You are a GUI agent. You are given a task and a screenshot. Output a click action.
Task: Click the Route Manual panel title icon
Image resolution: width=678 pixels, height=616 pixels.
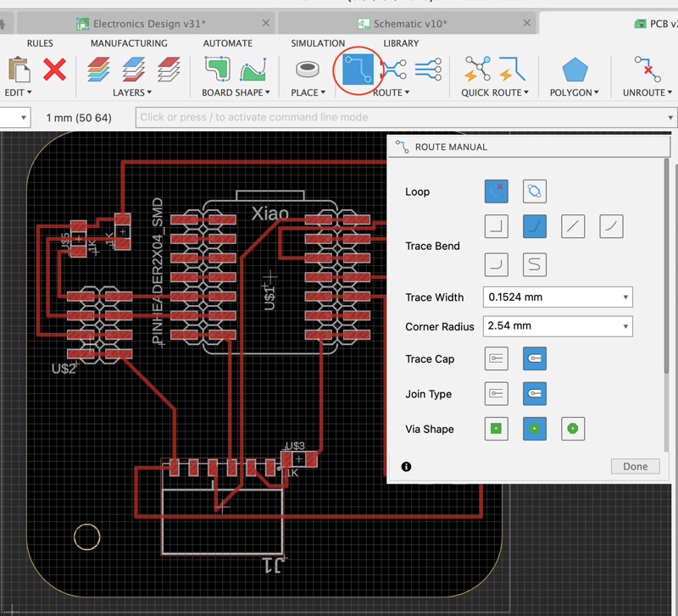402,147
